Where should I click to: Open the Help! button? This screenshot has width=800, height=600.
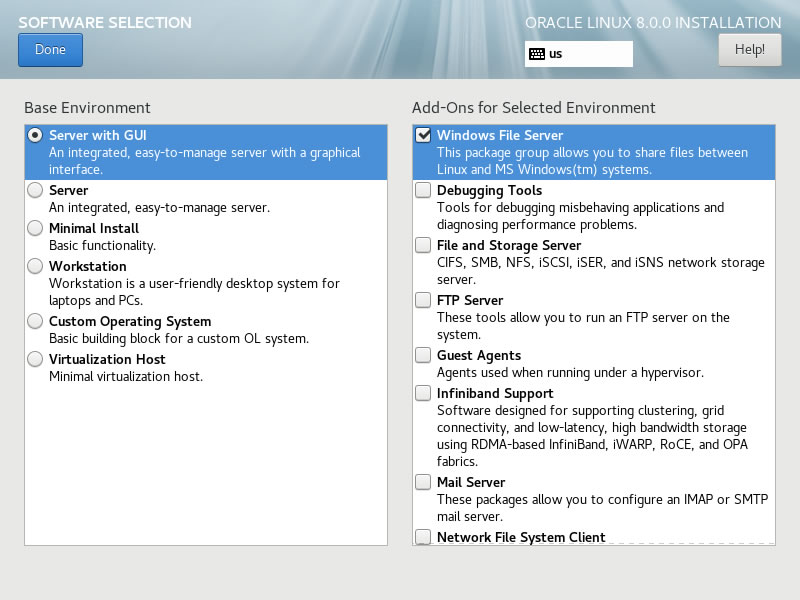pos(749,49)
